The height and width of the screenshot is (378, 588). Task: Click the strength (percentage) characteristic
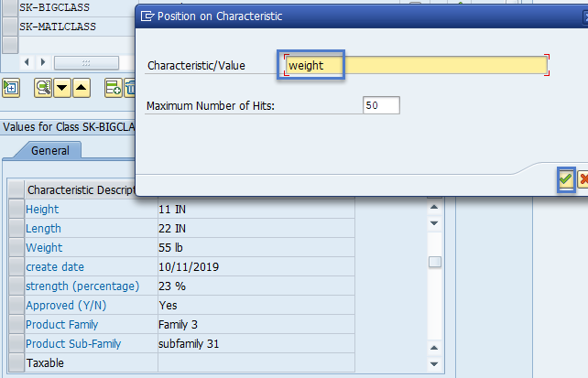tap(82, 286)
